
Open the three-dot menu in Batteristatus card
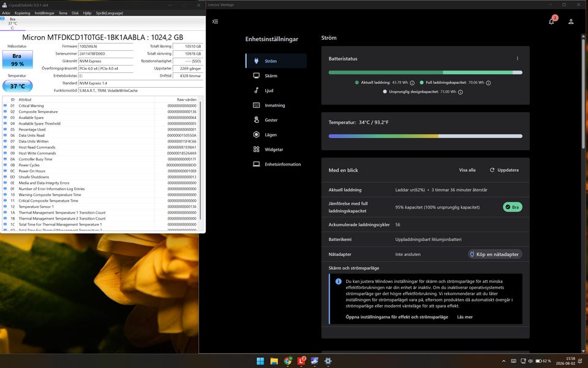[x=518, y=59]
